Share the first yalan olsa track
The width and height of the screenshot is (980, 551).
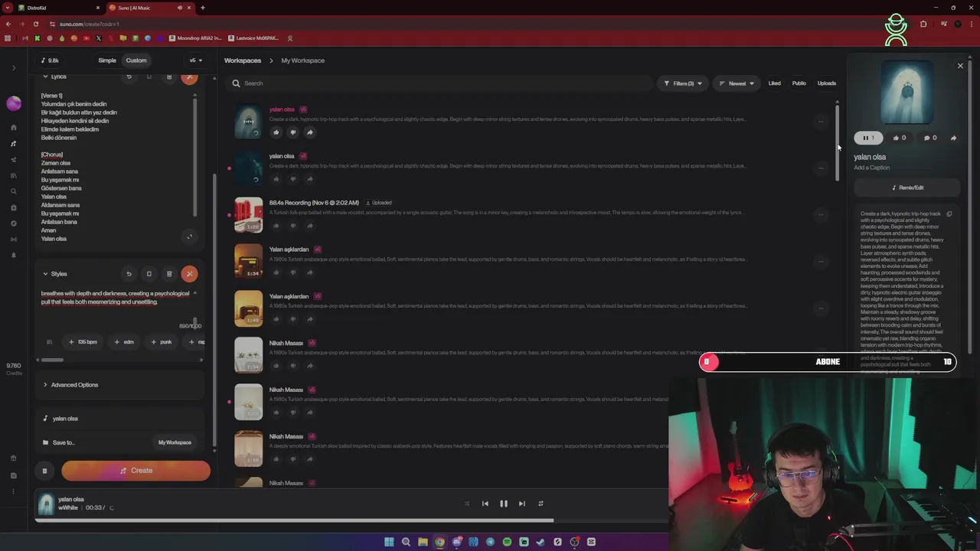310,132
